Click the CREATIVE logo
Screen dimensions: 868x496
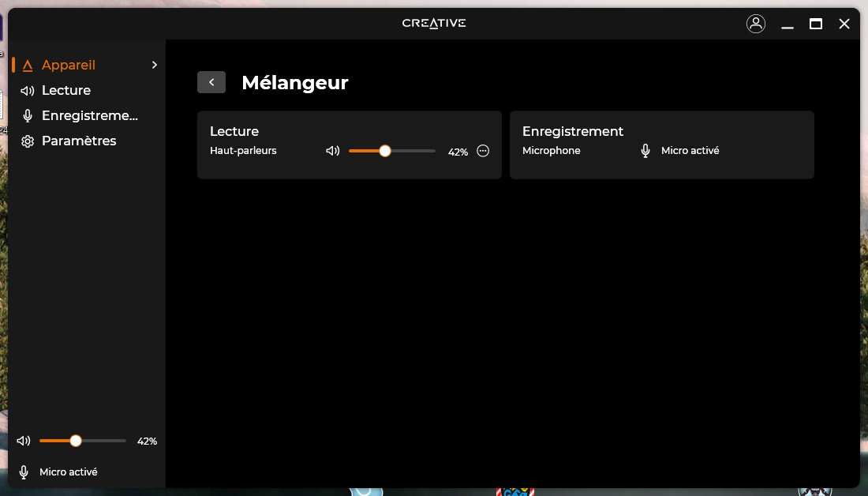[x=433, y=23]
